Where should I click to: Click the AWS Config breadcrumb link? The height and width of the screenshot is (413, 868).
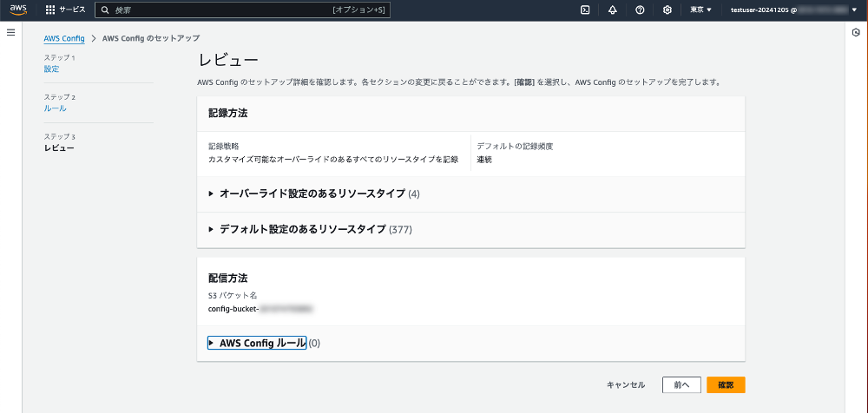click(64, 38)
